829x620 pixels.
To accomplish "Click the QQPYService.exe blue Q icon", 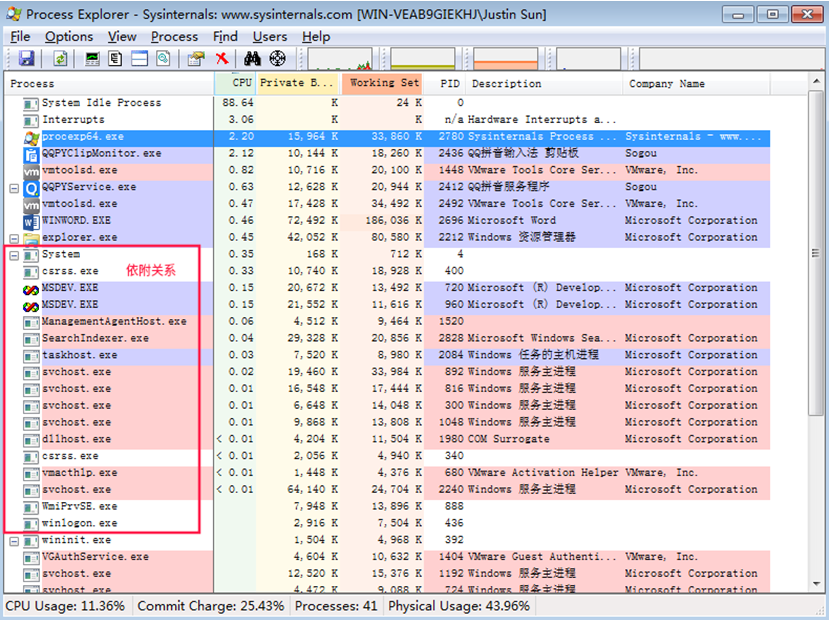I will (x=31, y=188).
